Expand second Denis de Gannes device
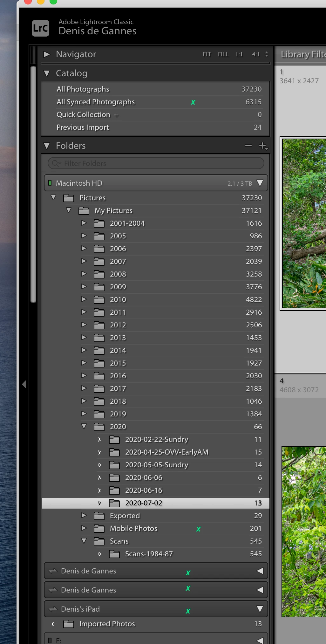The width and height of the screenshot is (326, 644). coord(260,590)
